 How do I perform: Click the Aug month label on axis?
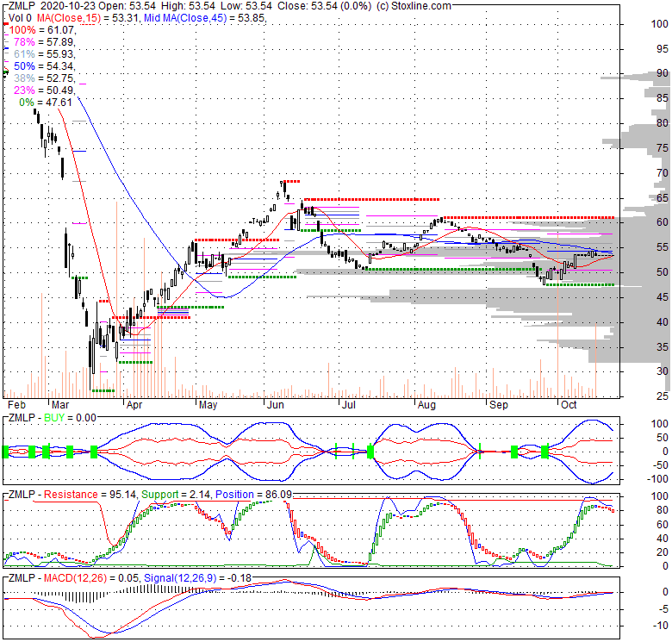tap(426, 404)
